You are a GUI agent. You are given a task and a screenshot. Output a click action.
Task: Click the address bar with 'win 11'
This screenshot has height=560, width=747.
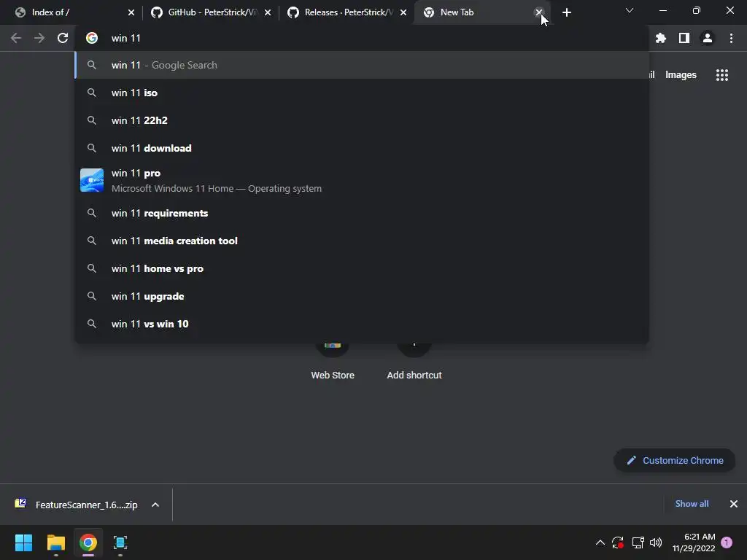[362, 38]
